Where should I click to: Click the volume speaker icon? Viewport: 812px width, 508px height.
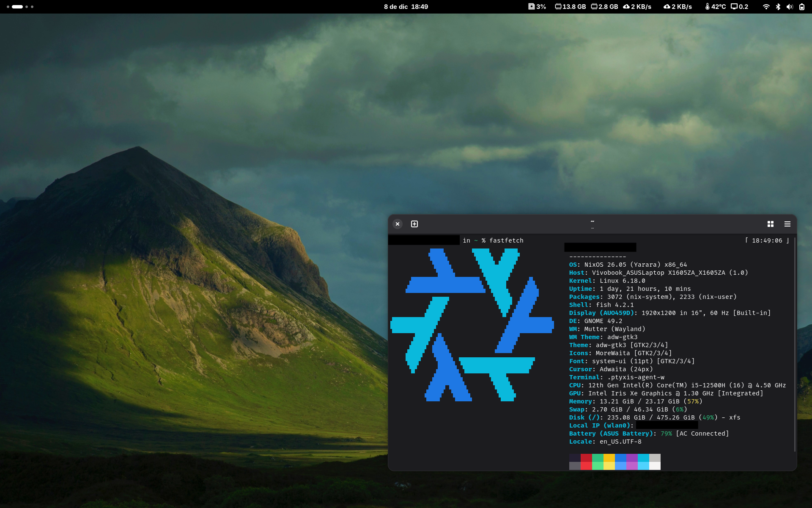click(x=790, y=7)
